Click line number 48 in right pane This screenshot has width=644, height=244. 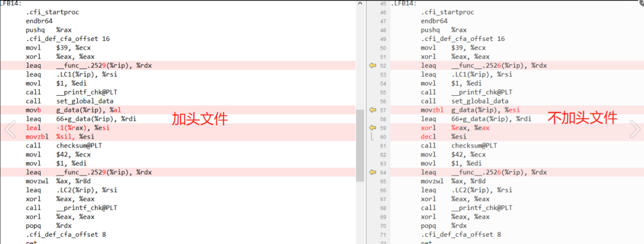point(383,30)
